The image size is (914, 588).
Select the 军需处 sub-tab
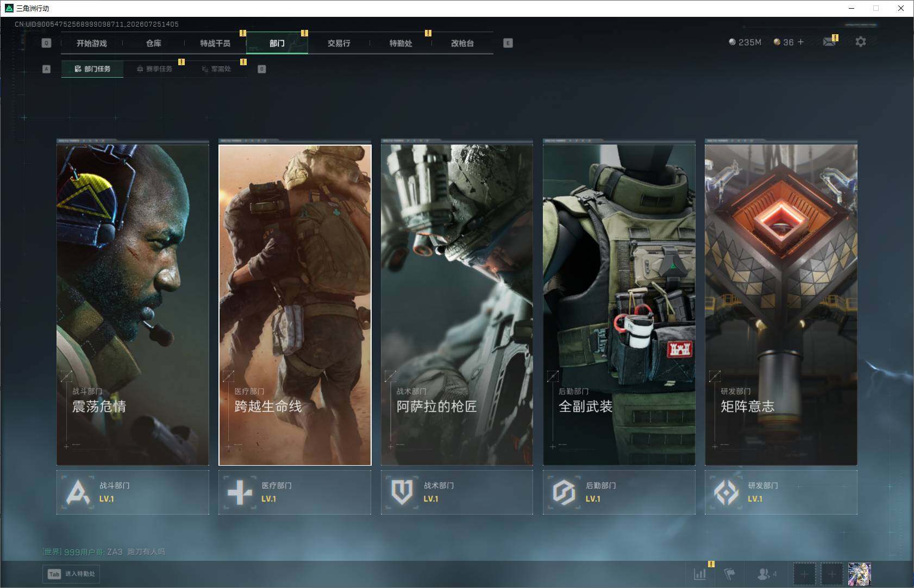[x=216, y=69]
